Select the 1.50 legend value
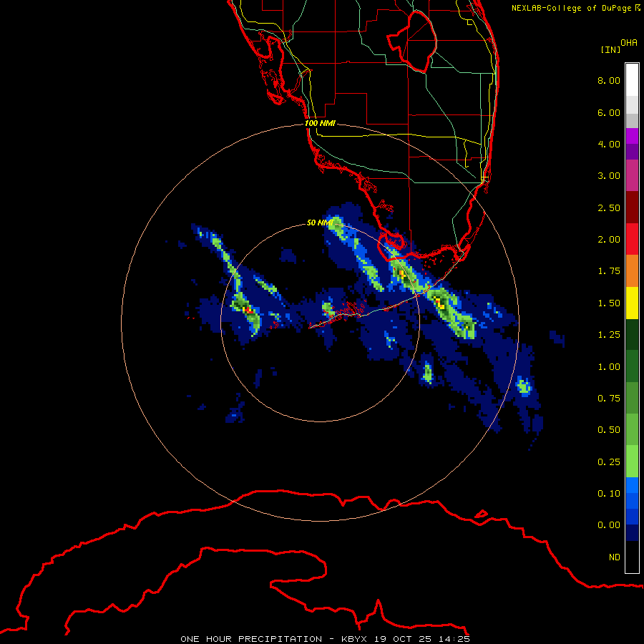 pos(609,303)
